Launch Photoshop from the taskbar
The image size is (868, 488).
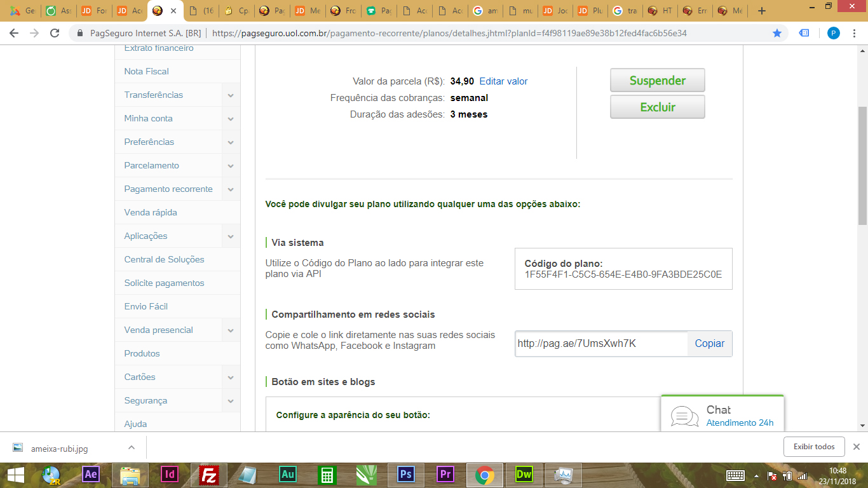click(x=405, y=475)
